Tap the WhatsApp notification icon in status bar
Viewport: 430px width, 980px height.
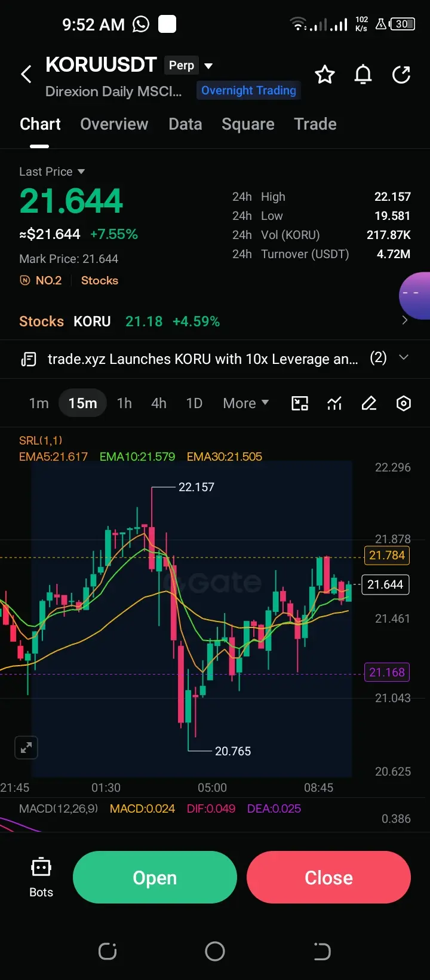point(141,24)
